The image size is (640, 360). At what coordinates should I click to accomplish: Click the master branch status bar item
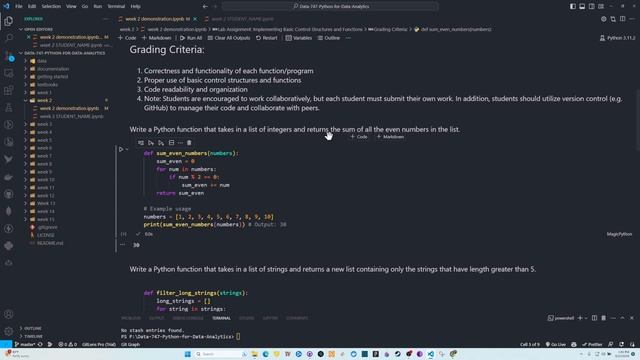pos(24,344)
